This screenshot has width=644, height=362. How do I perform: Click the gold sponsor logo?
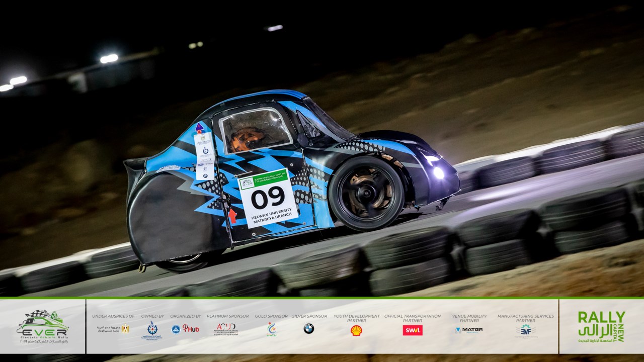(x=272, y=329)
